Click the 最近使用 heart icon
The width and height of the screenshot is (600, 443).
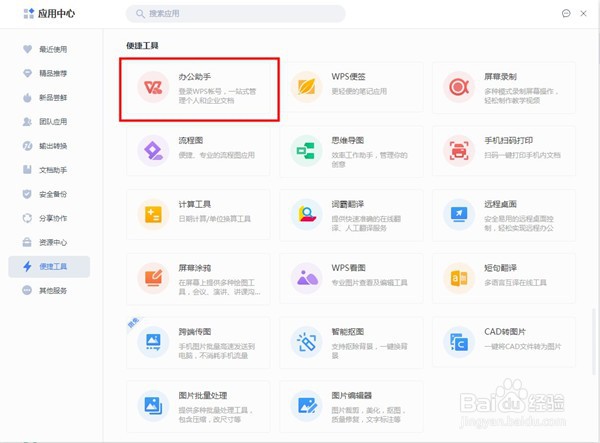pos(27,49)
